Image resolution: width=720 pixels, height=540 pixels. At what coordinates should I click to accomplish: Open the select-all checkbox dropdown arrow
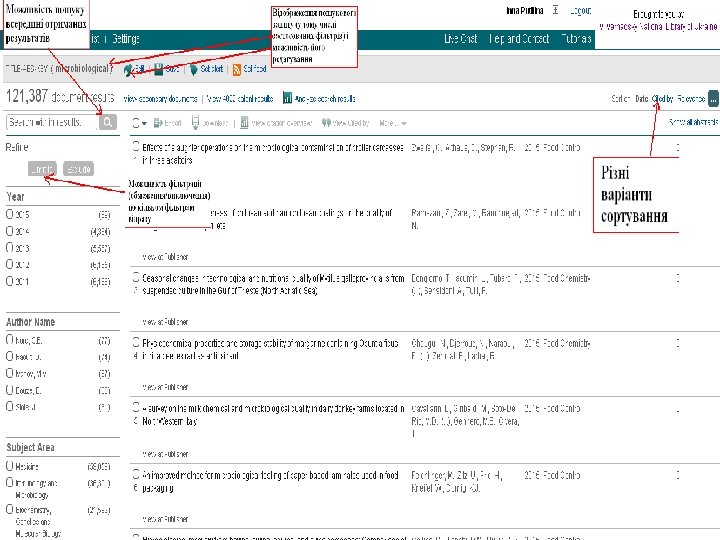144,124
